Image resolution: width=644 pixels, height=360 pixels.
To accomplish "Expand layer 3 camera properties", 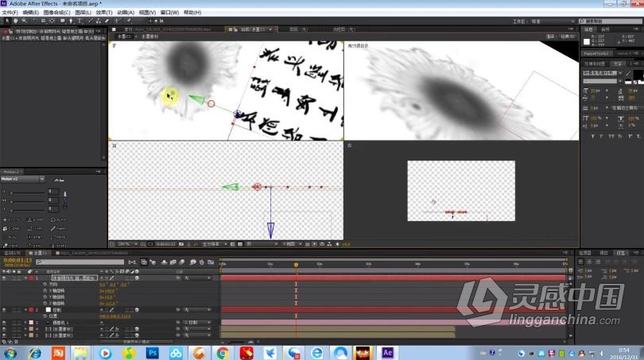I will pos(25,323).
